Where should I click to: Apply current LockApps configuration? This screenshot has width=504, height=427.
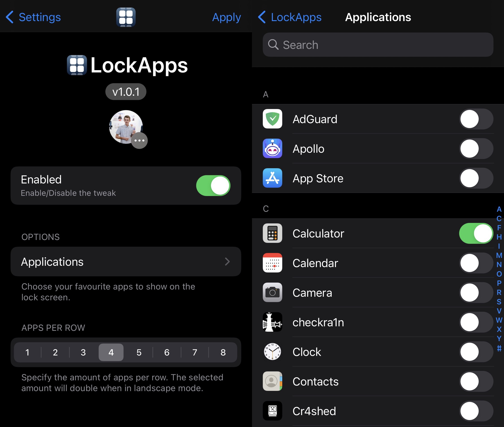(227, 17)
